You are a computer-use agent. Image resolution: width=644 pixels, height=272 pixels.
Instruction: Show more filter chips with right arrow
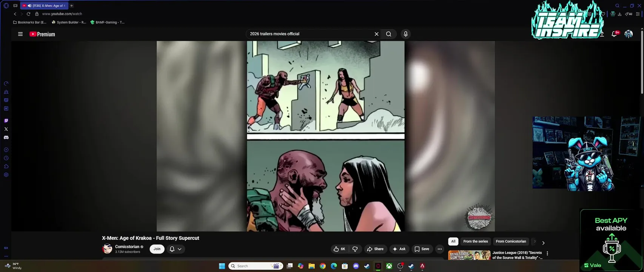tap(543, 243)
